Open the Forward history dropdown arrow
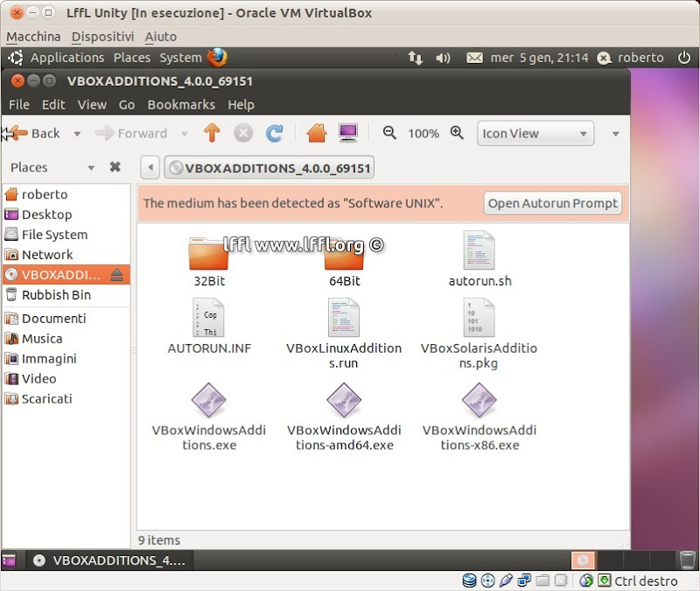 [x=185, y=134]
